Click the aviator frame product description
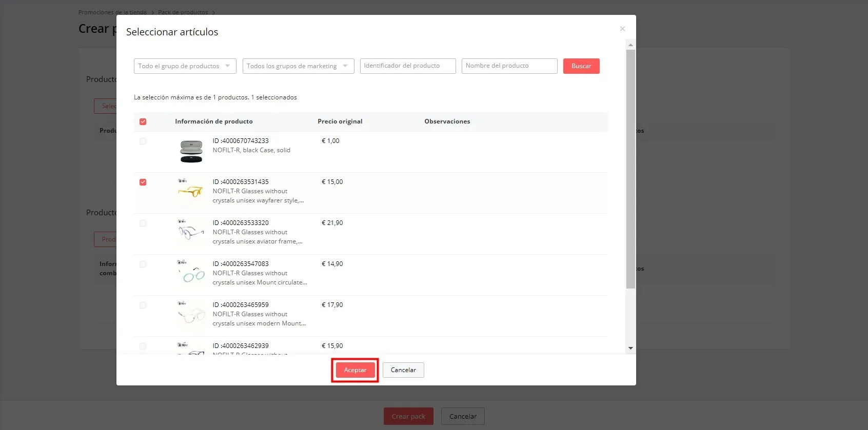868x430 pixels. coord(258,237)
